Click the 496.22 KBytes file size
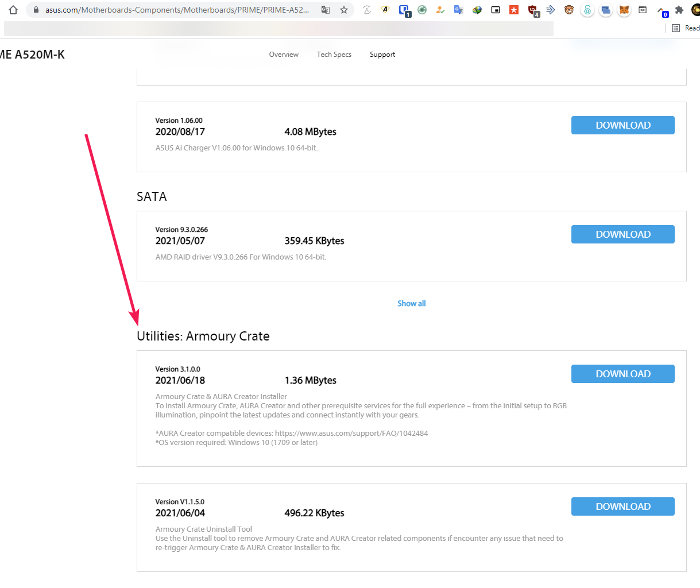 tap(315, 513)
